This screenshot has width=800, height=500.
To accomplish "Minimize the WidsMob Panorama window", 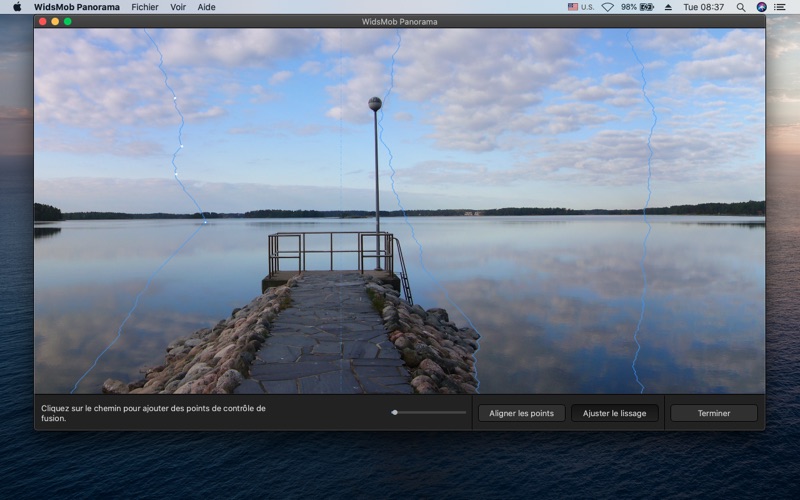I will click(x=55, y=21).
